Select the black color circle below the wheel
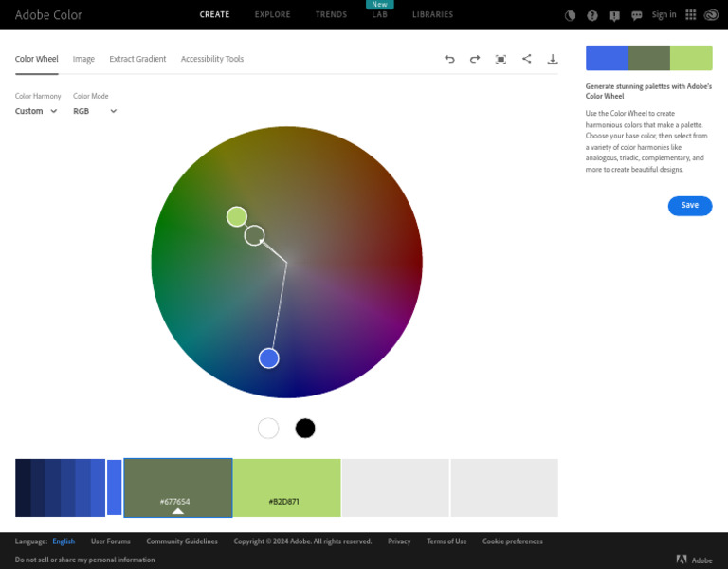The image size is (728, 569). 305,429
